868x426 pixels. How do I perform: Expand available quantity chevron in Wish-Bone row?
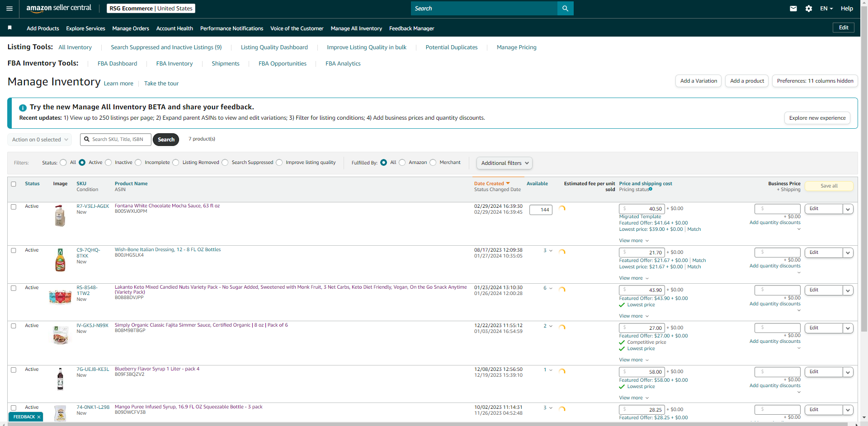551,251
